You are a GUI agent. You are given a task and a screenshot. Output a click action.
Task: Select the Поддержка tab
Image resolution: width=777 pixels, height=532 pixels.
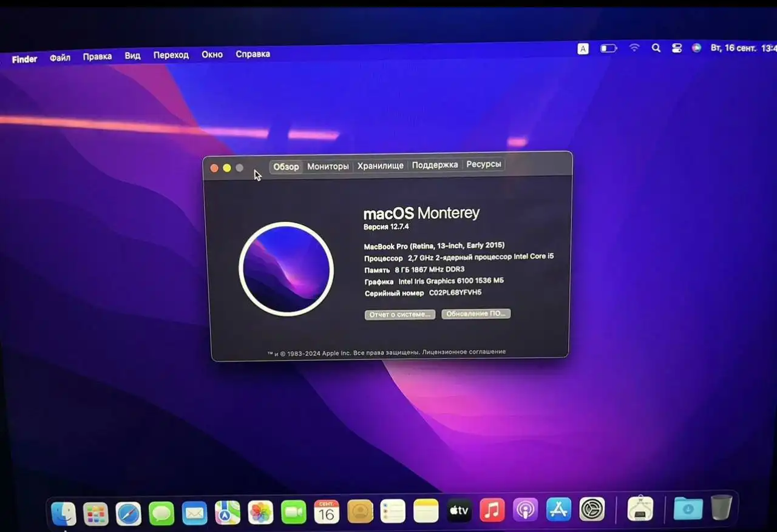click(x=435, y=164)
